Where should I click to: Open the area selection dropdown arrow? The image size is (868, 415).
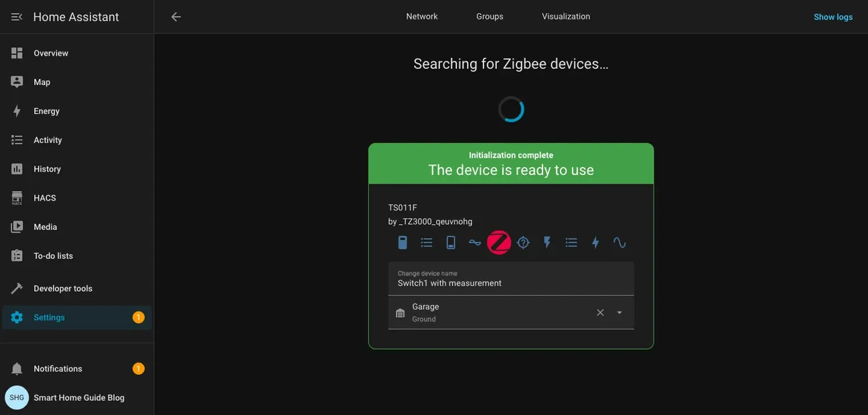(619, 312)
